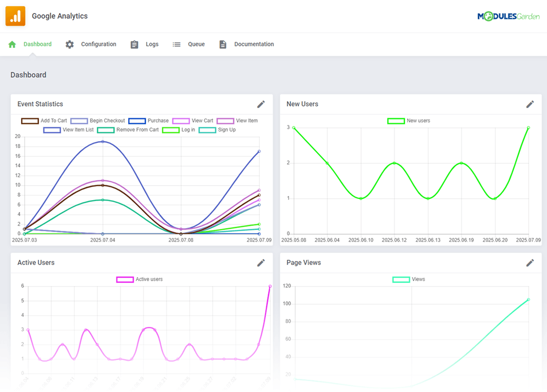Toggle the Add To Cart legend series
547x392 pixels.
44,121
